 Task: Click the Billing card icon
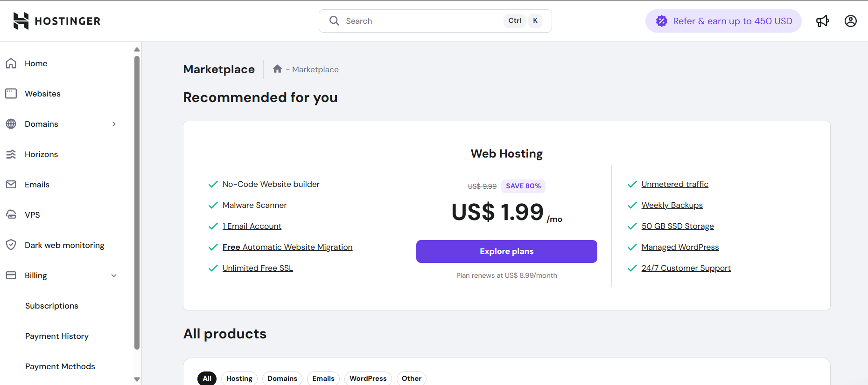11,275
